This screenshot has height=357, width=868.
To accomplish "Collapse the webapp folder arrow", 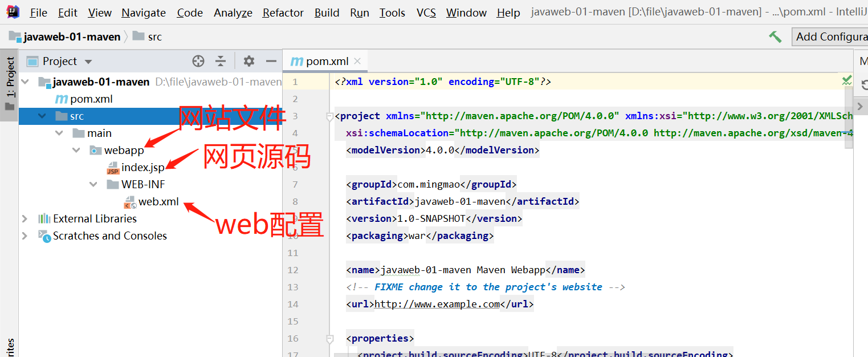I will point(76,151).
